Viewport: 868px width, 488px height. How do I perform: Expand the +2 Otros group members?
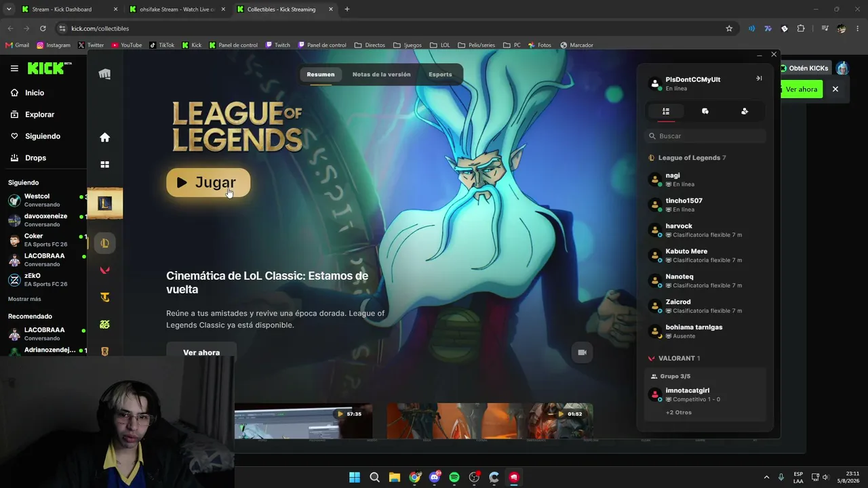pos(679,413)
